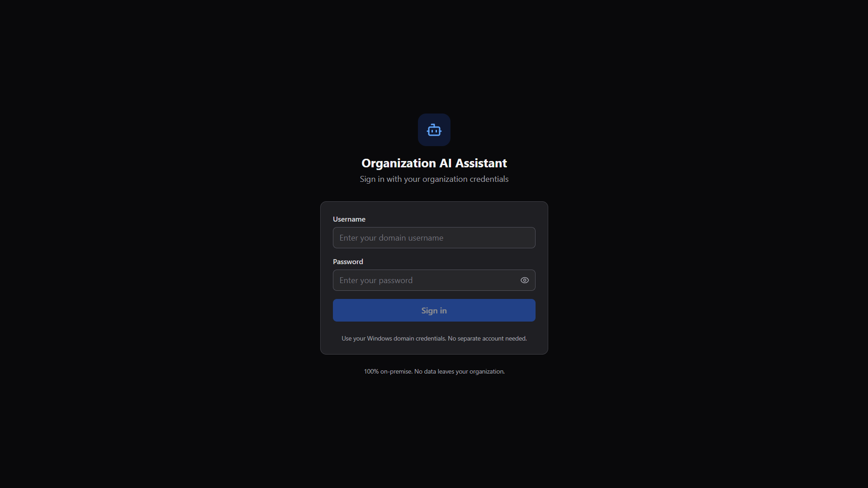This screenshot has width=868, height=488.
Task: Click the Windows domain credentials hint text
Action: point(434,338)
